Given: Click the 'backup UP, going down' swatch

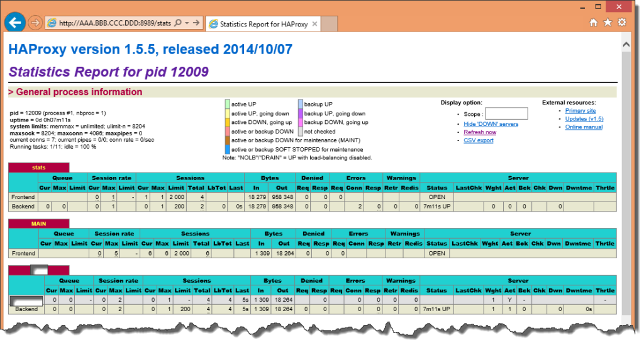Looking at the screenshot, I should [x=300, y=113].
